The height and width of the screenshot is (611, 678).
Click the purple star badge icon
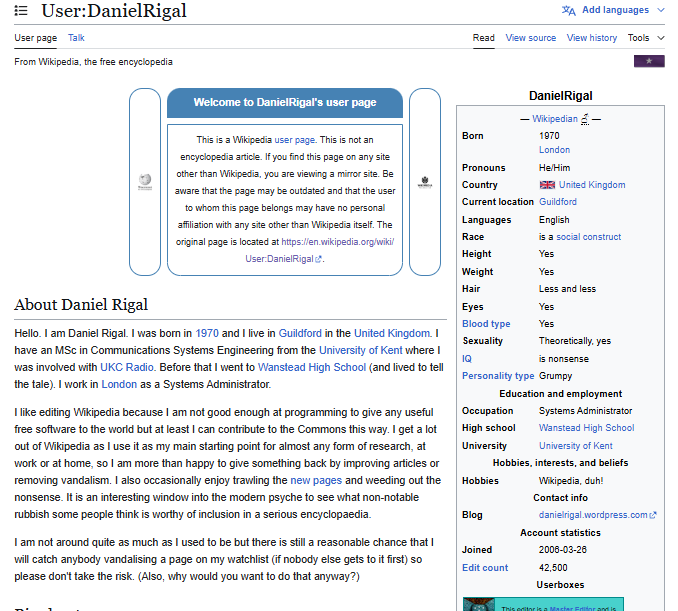tap(649, 61)
